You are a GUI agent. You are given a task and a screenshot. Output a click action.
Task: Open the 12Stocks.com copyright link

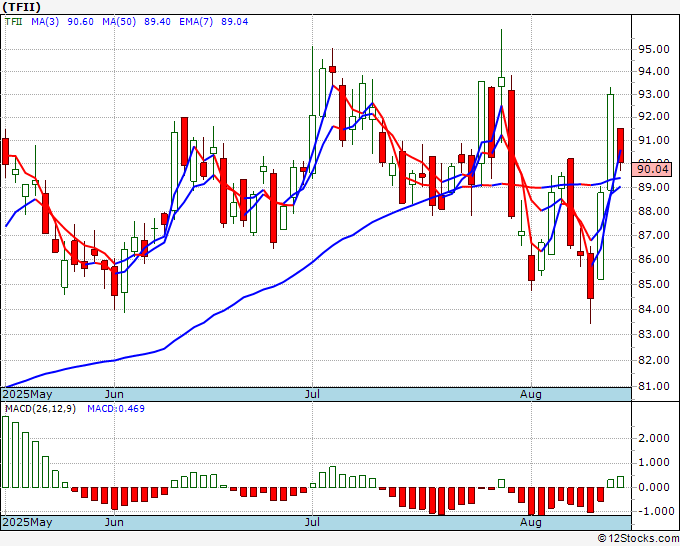click(638, 539)
